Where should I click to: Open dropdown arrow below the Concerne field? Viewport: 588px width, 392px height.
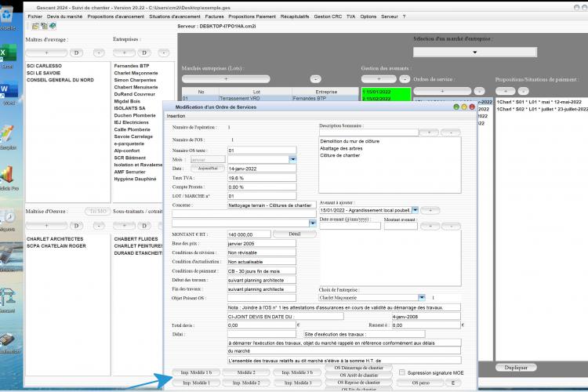pyautogui.click(x=312, y=223)
